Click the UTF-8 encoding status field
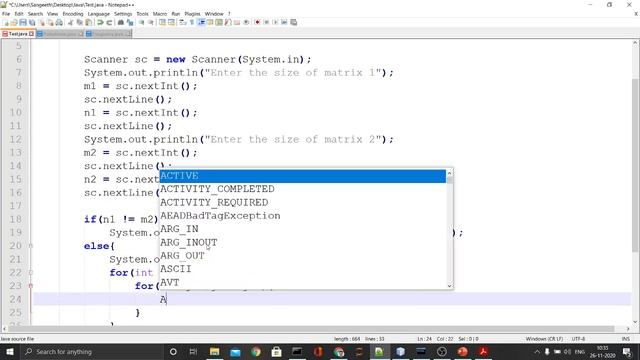This screenshot has height=360, width=640. [x=578, y=339]
